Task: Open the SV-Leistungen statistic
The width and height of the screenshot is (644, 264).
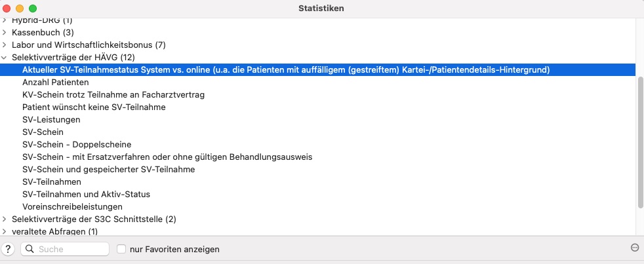Action: (51, 119)
